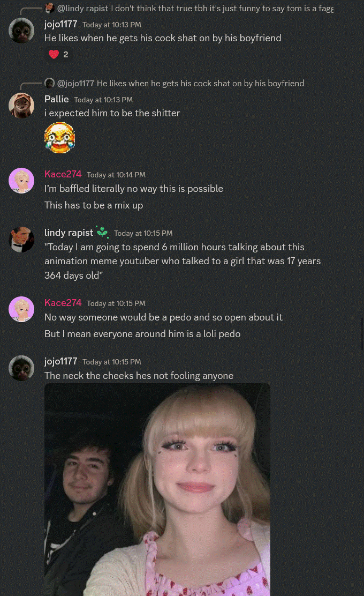The image size is (364, 596).
Task: Click the timestamp Today at 10:15 PM beside lindy rapist
Action: 143,233
